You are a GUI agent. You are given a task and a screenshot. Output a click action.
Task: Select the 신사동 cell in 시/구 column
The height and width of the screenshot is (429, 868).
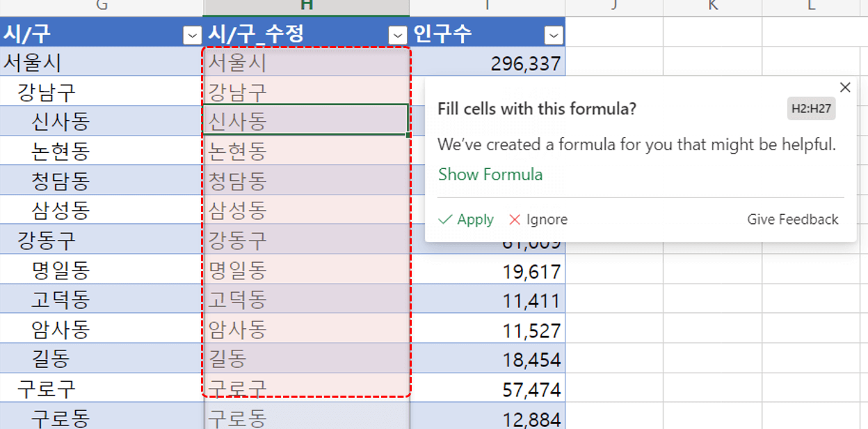pyautogui.click(x=102, y=121)
